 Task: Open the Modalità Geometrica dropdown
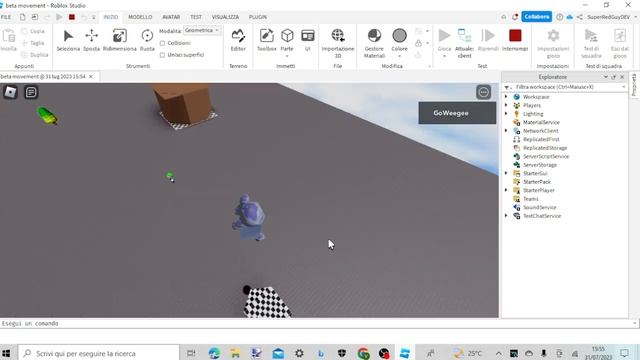pyautogui.click(x=202, y=31)
